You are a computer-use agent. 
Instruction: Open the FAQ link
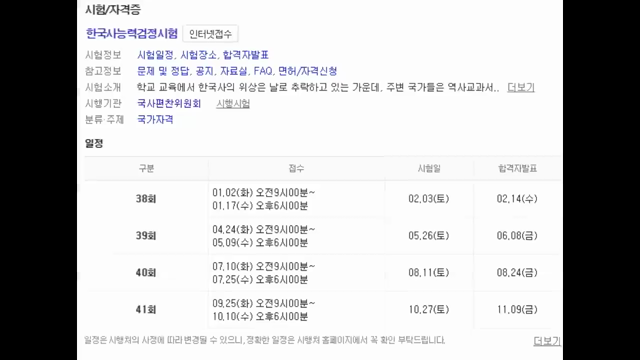point(263,71)
